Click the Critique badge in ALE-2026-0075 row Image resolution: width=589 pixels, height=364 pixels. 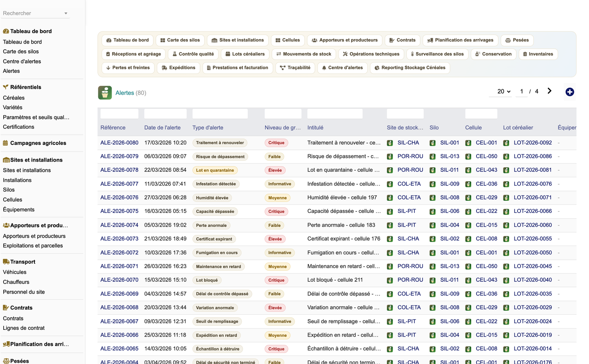pos(276,212)
